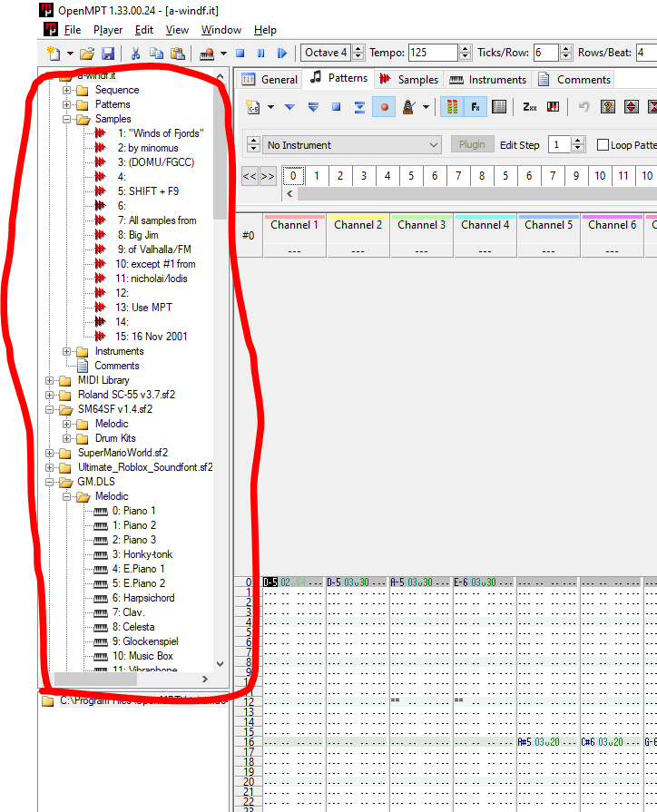Switch to the Instruments tab
This screenshot has height=812, width=657.
[487, 79]
